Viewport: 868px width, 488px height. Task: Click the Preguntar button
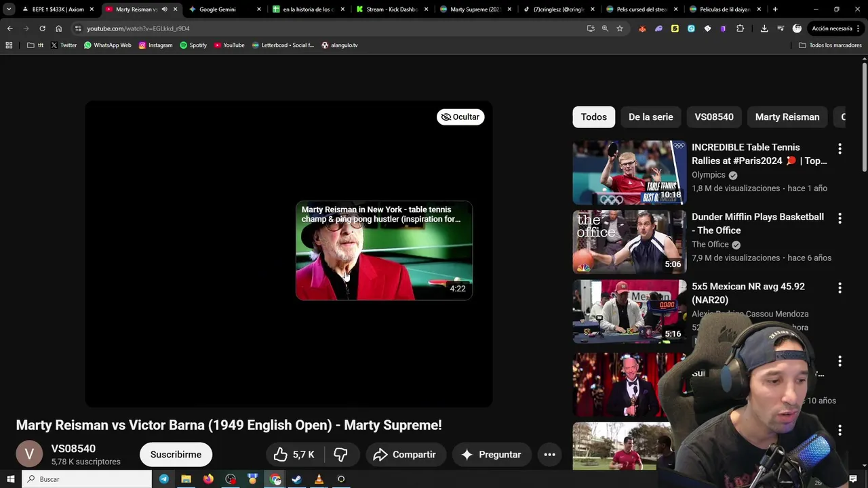[x=491, y=455]
